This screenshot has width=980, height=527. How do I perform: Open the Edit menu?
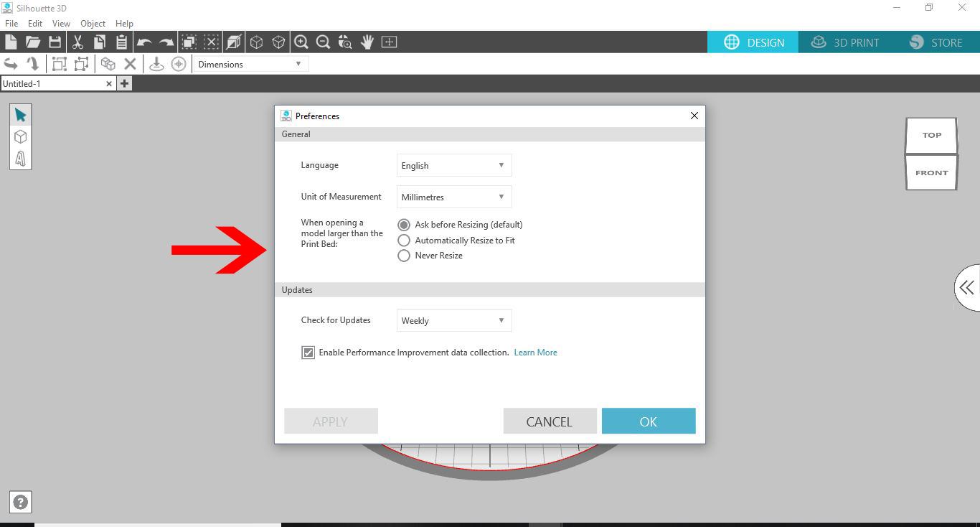tap(35, 24)
